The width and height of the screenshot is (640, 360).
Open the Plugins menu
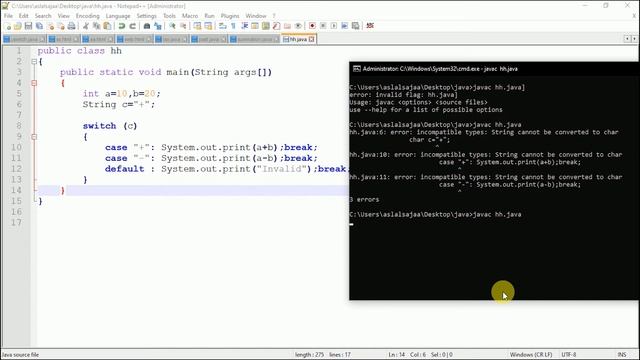pos(230,16)
